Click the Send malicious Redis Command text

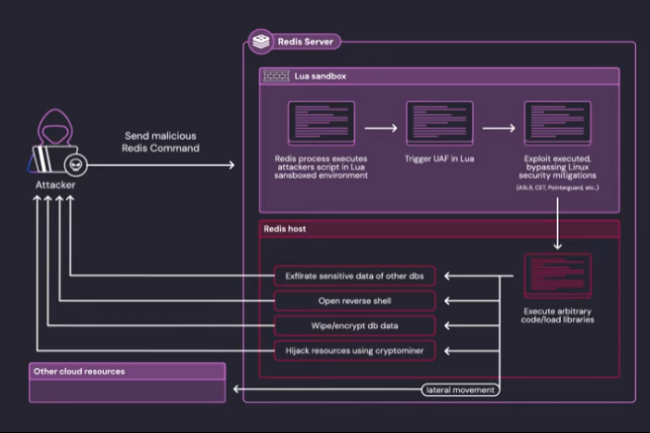click(162, 141)
